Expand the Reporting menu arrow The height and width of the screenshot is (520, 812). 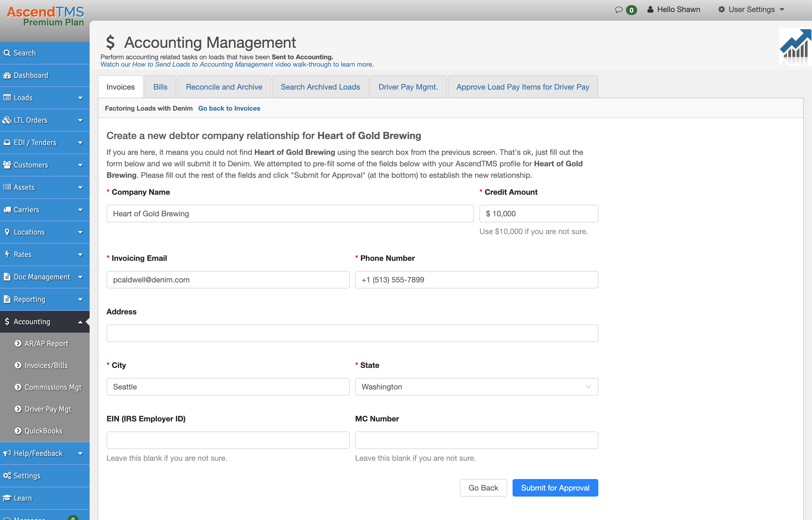point(80,300)
